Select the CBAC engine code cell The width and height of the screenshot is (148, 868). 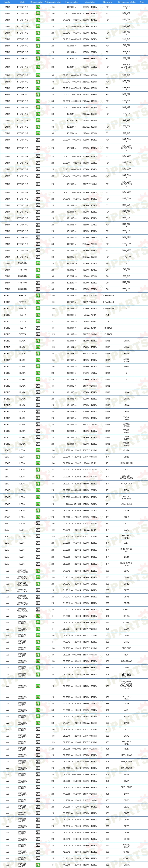[126, 807]
